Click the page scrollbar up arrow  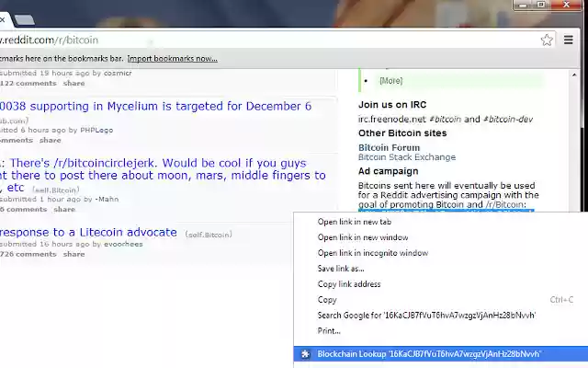574,75
